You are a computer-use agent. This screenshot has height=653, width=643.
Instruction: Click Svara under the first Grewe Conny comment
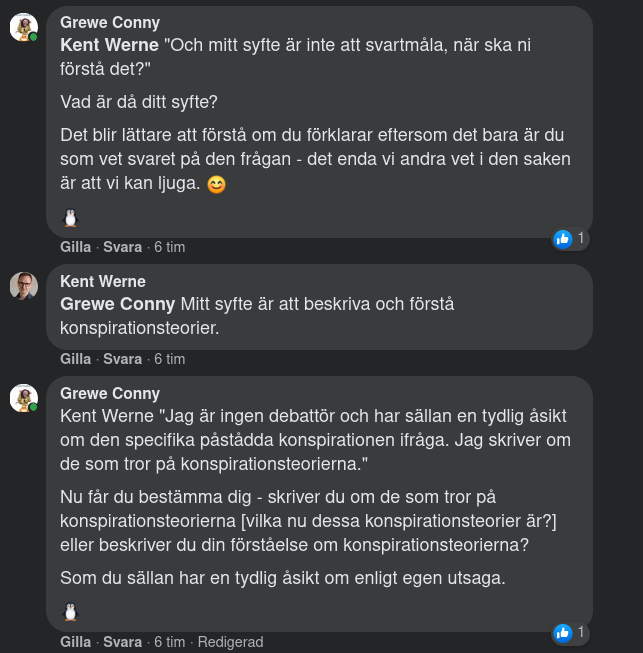point(122,247)
